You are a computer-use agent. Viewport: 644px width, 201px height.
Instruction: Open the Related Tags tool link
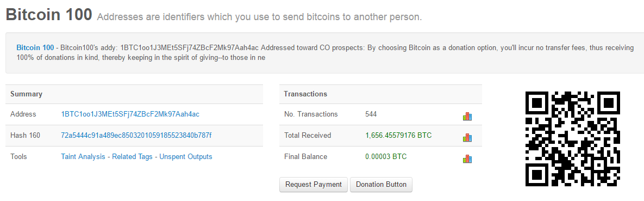(132, 156)
